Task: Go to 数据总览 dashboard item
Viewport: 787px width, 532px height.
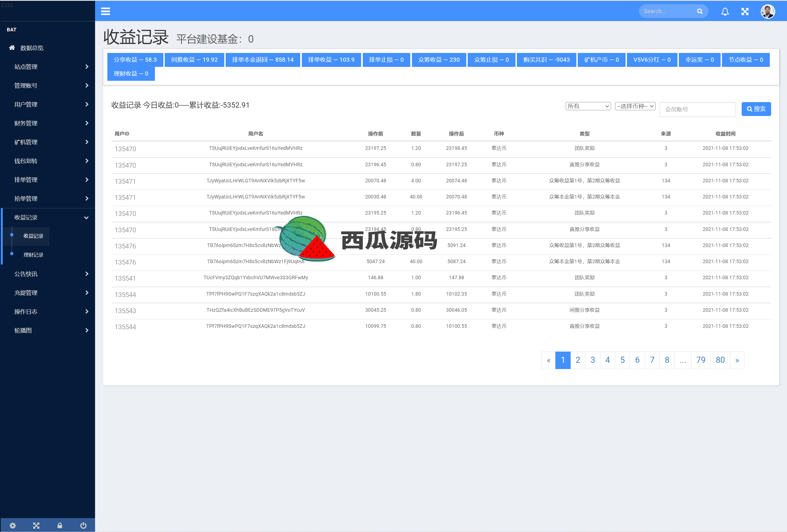Action: [x=31, y=48]
